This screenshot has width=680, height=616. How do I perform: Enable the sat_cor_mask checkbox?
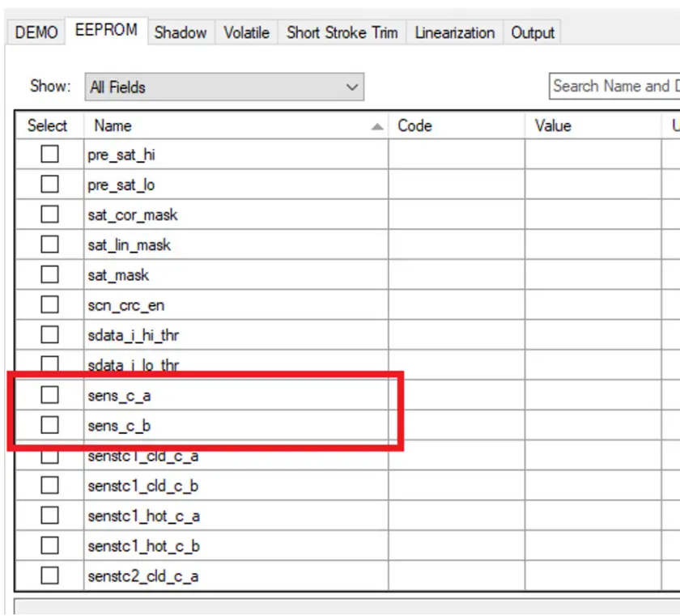pos(50,215)
